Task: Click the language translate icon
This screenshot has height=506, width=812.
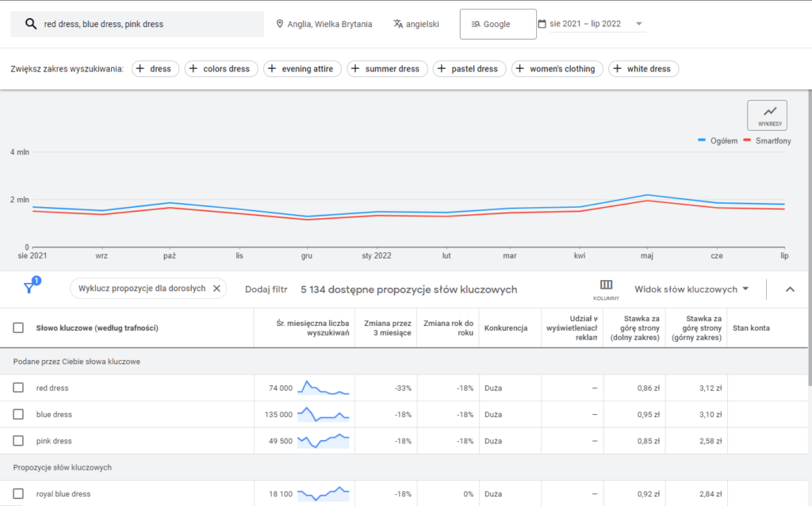Action: click(x=398, y=24)
